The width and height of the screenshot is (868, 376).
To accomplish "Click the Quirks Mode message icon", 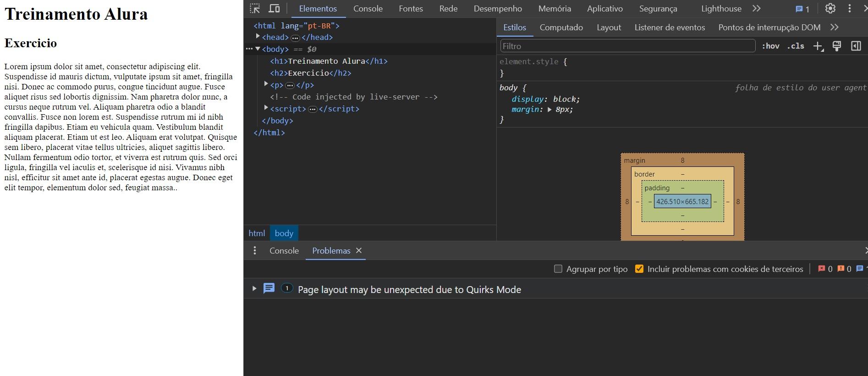I will coord(269,288).
